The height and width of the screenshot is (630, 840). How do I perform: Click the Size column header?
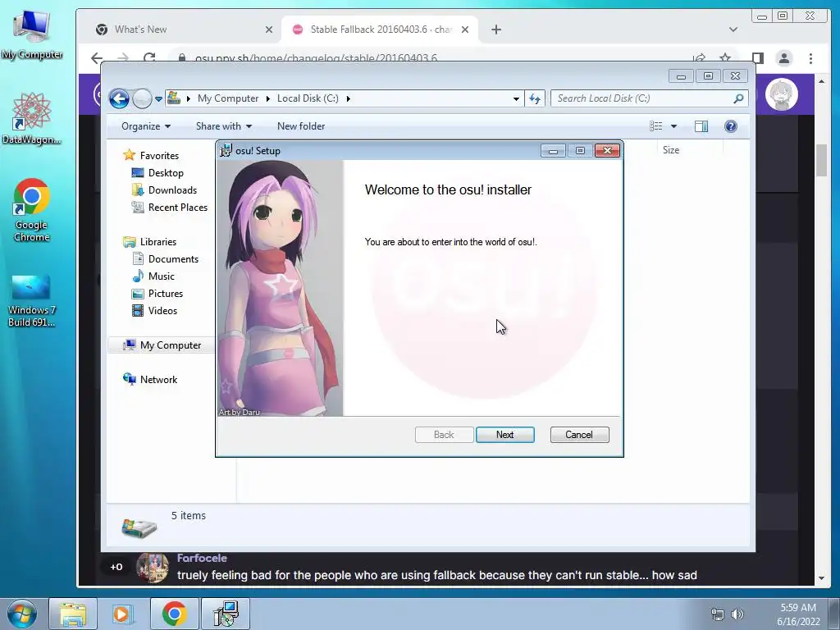(x=671, y=150)
